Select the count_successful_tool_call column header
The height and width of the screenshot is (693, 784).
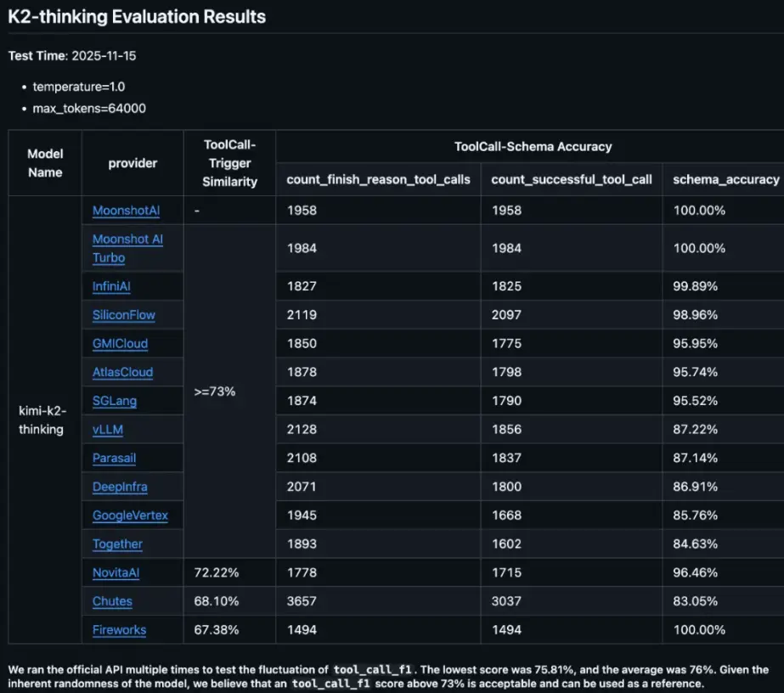pos(572,179)
